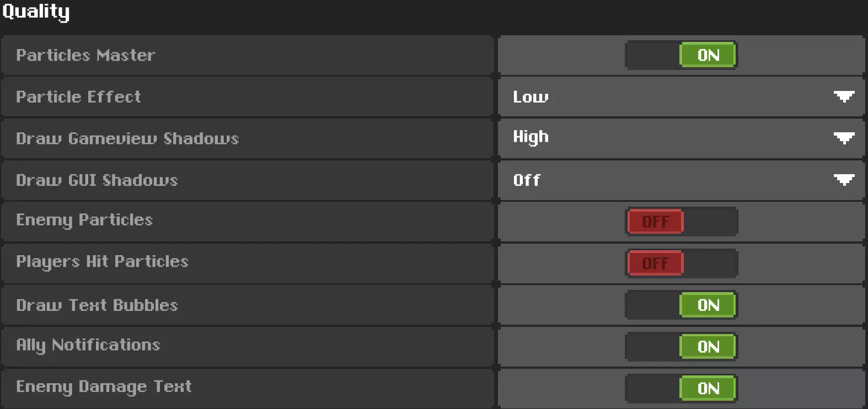Turn off the Particles Master toggle
Screen dimensions: 868x409
click(681, 55)
